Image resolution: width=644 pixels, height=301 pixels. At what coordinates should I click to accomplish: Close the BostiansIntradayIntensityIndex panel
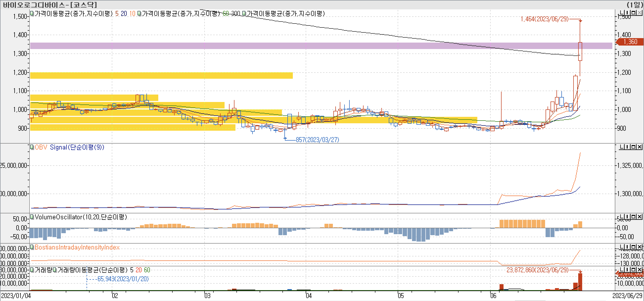pyautogui.click(x=640, y=247)
